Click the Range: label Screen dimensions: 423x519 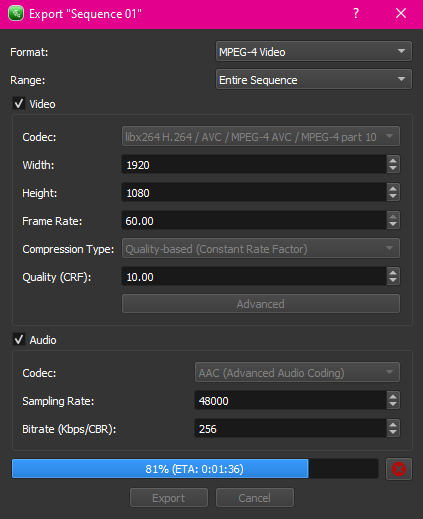click(27, 80)
